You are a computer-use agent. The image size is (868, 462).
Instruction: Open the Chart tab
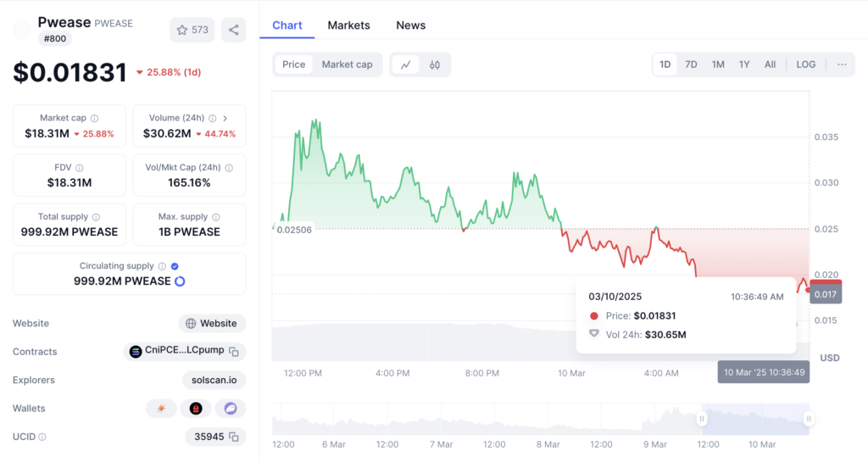[x=287, y=25]
